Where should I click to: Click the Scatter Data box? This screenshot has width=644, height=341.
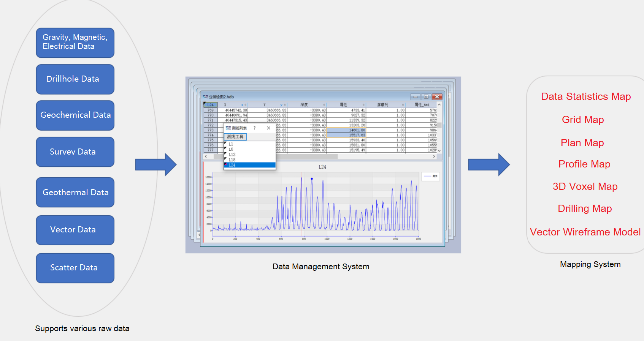tap(75, 268)
